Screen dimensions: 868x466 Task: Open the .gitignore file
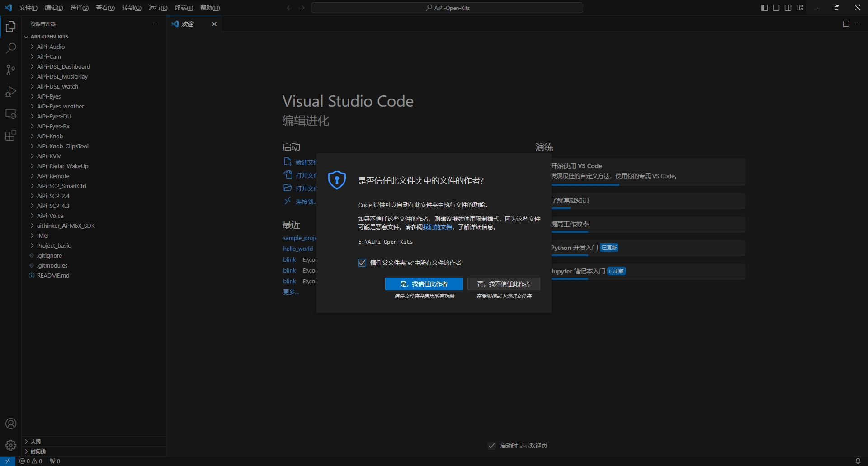pyautogui.click(x=94, y=255)
